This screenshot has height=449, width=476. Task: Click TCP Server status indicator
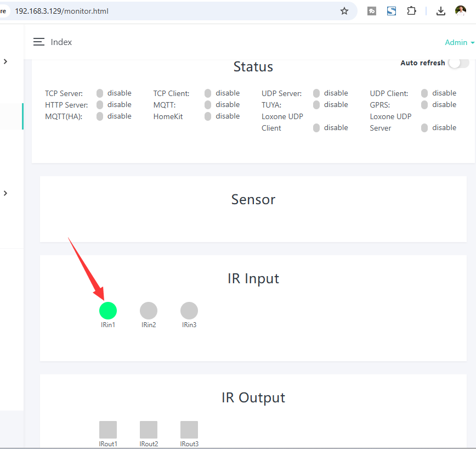100,93
